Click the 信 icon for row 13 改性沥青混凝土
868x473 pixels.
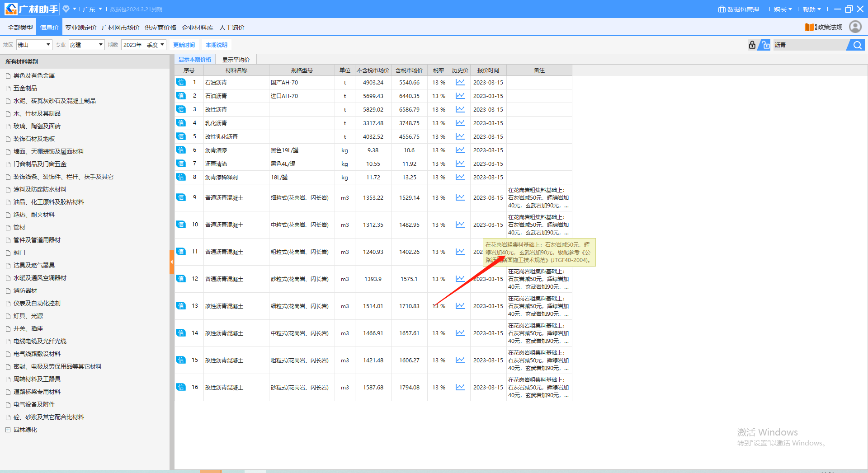181,306
